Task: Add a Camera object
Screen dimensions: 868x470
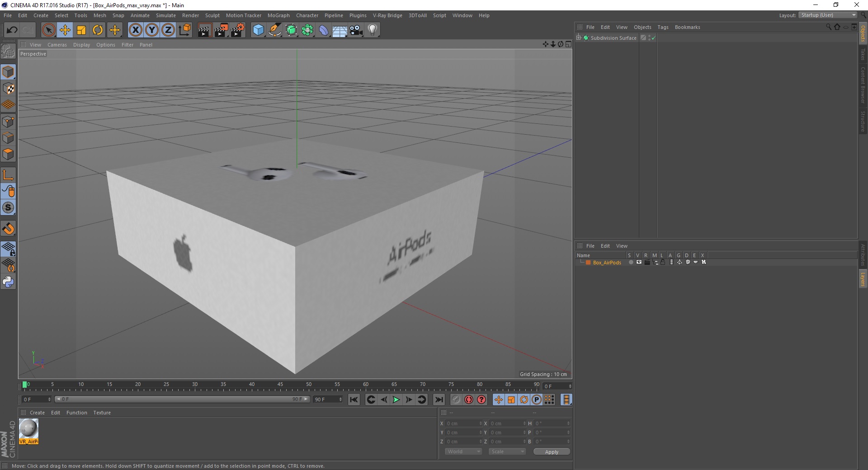Action: click(356, 30)
